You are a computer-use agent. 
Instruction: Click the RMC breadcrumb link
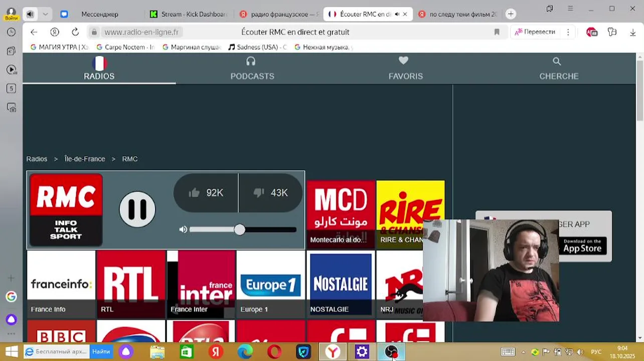130,159
